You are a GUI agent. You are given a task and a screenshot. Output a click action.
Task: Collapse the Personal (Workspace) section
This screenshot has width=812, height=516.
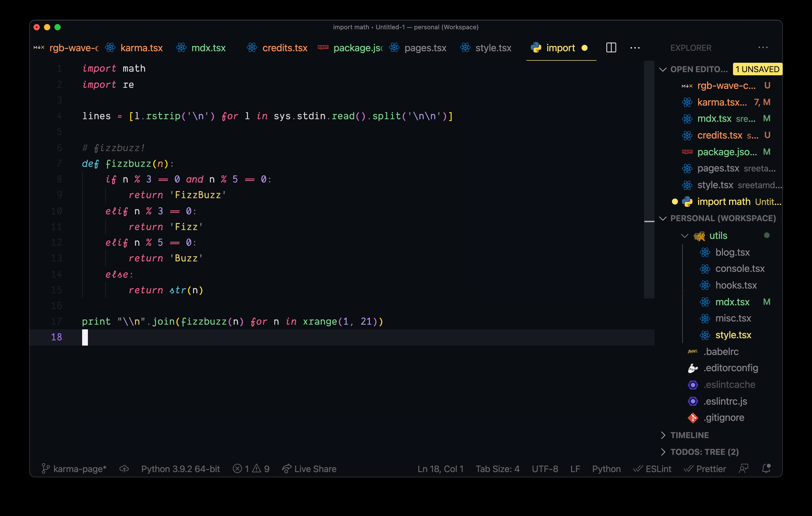click(x=663, y=218)
